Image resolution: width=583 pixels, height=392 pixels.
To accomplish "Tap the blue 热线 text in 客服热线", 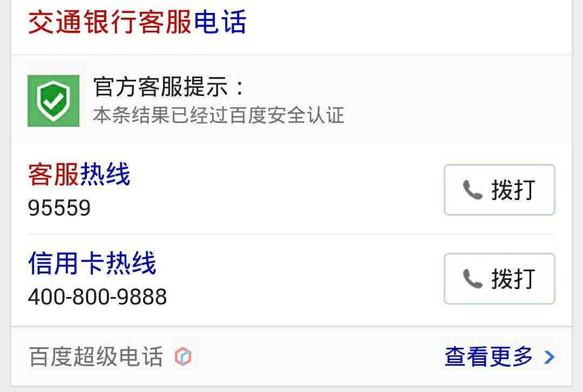I will 105,174.
